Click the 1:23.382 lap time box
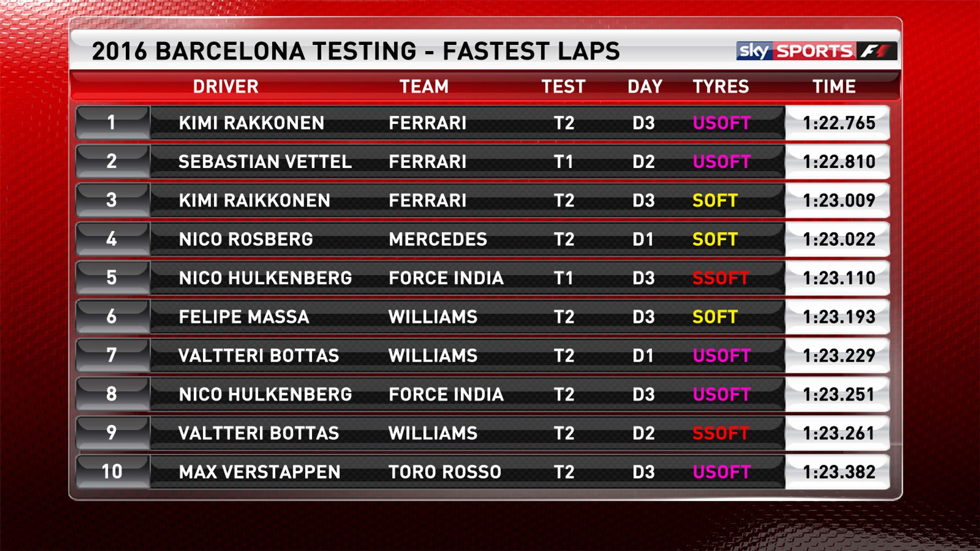The width and height of the screenshot is (980, 551). tap(838, 472)
